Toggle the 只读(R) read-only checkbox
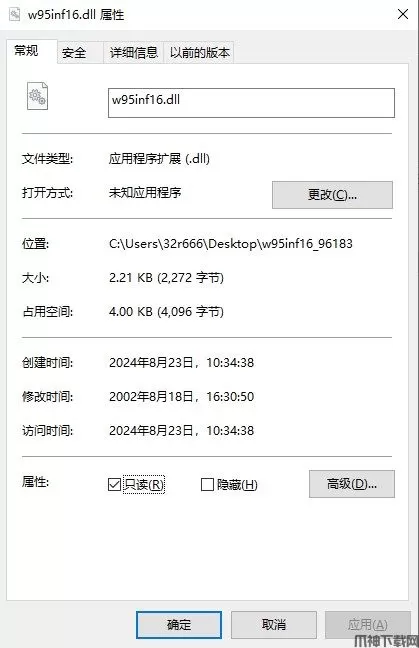This screenshot has height=648, width=419. coord(114,484)
